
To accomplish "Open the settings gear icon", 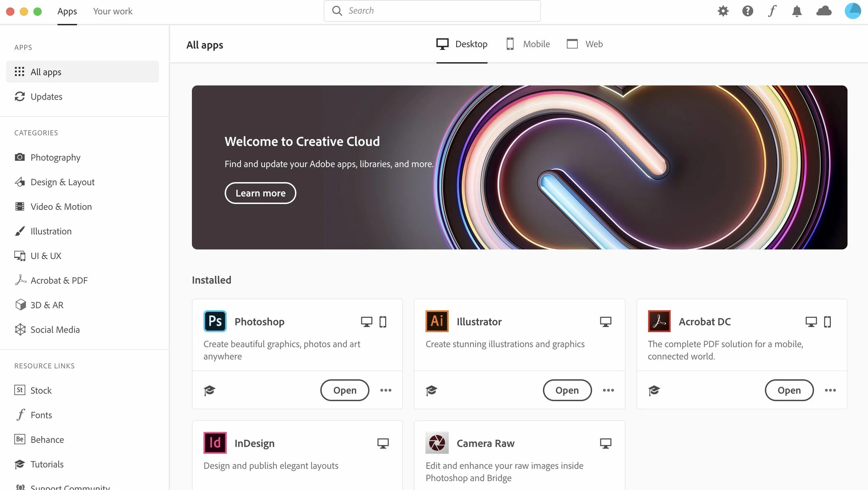I will pyautogui.click(x=723, y=11).
